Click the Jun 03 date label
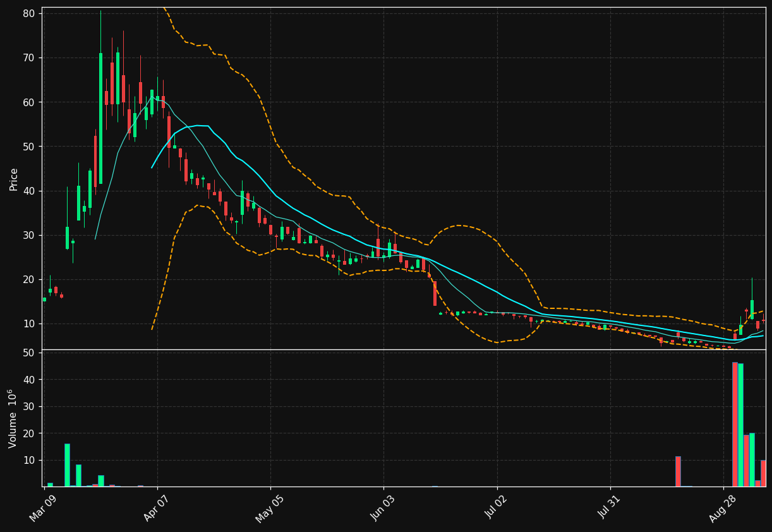772x532 pixels. click(x=383, y=508)
